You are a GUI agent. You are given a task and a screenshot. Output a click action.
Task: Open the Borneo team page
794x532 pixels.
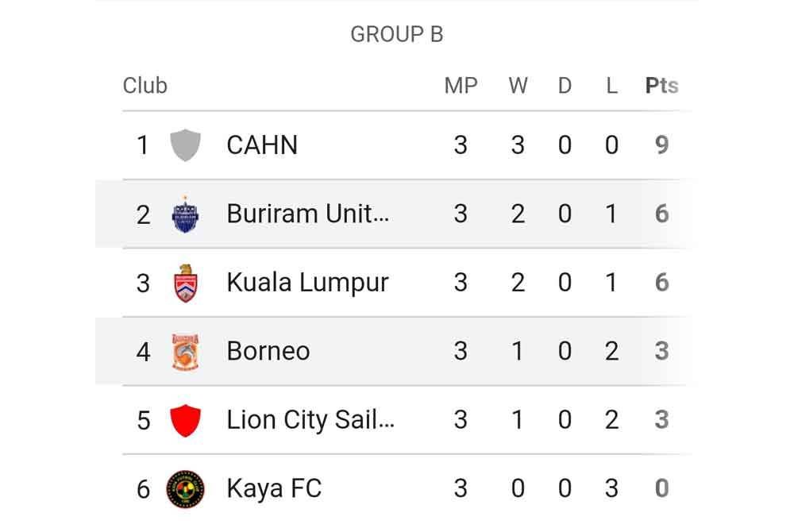point(268,352)
